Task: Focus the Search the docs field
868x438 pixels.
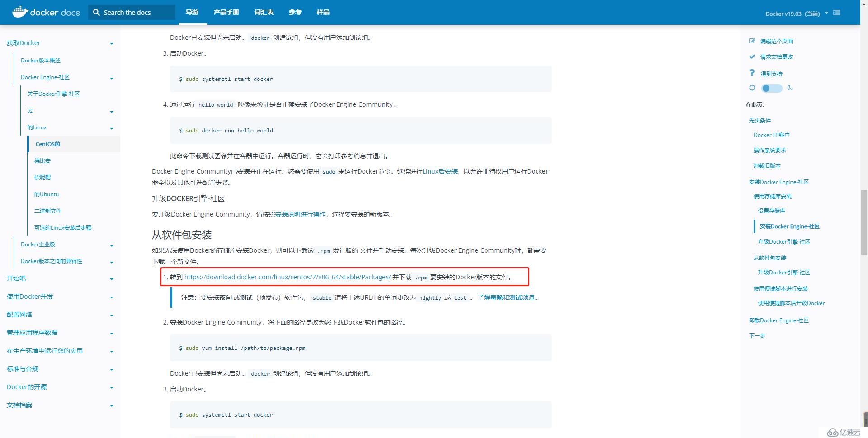Action: point(132,12)
